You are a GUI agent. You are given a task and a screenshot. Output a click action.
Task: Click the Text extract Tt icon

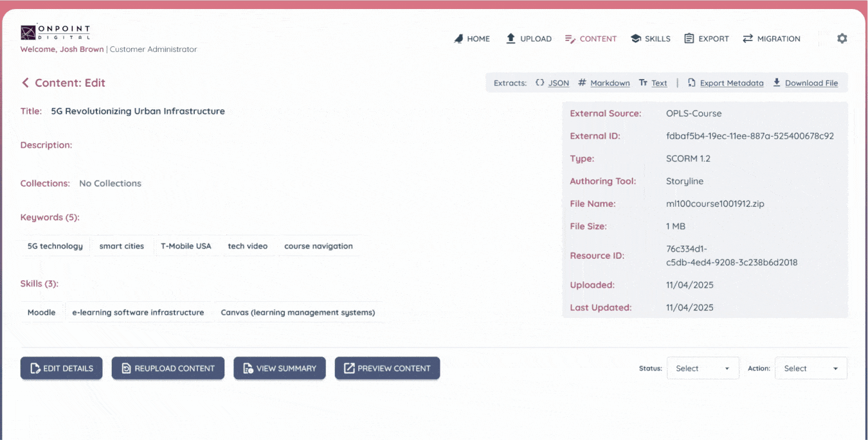point(643,83)
